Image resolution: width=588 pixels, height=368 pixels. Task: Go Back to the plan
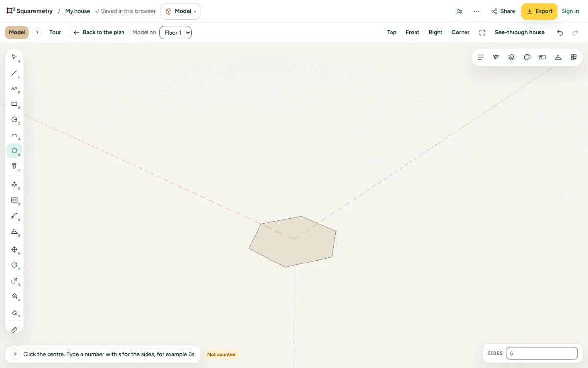click(99, 33)
